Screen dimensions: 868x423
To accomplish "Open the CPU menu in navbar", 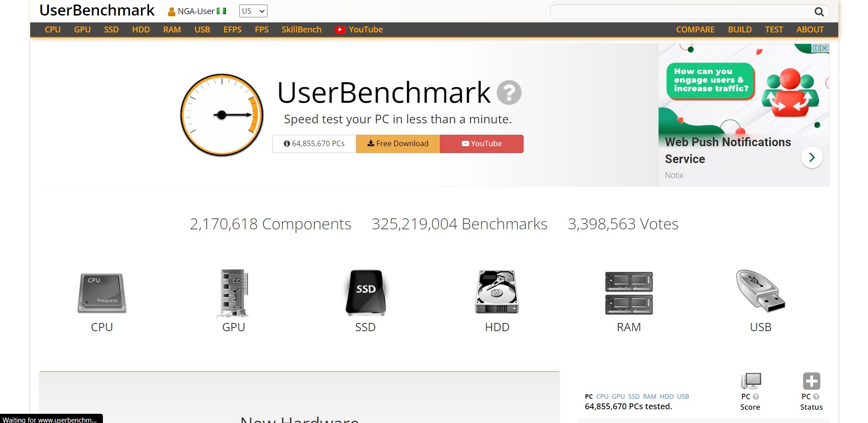I will [53, 30].
